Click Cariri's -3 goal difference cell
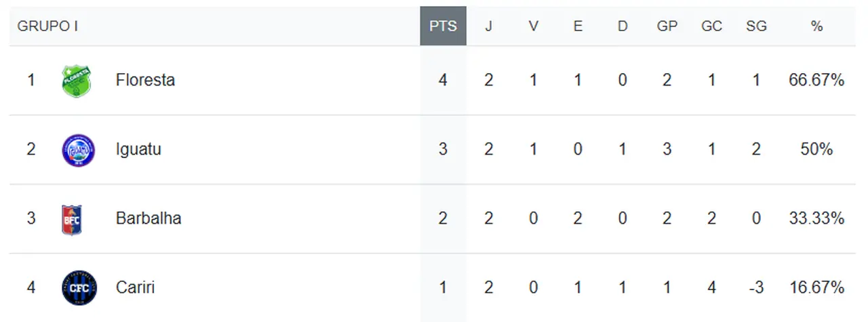The width and height of the screenshot is (868, 322). tap(756, 287)
